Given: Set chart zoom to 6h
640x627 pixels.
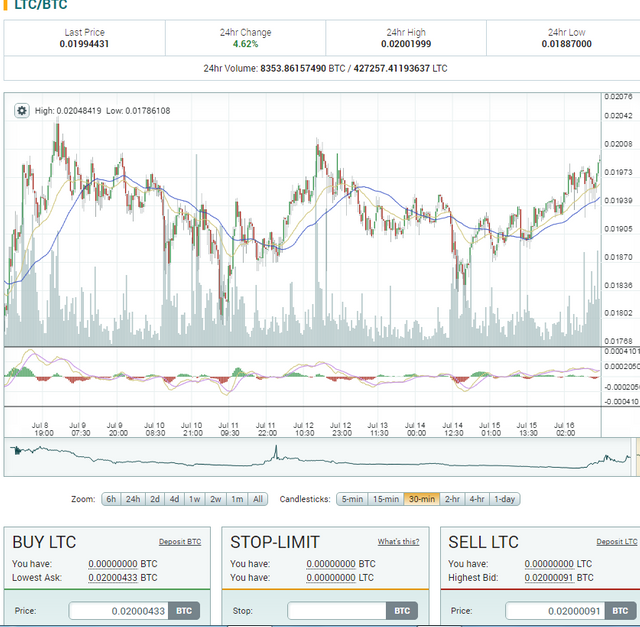Looking at the screenshot, I should 111,499.
